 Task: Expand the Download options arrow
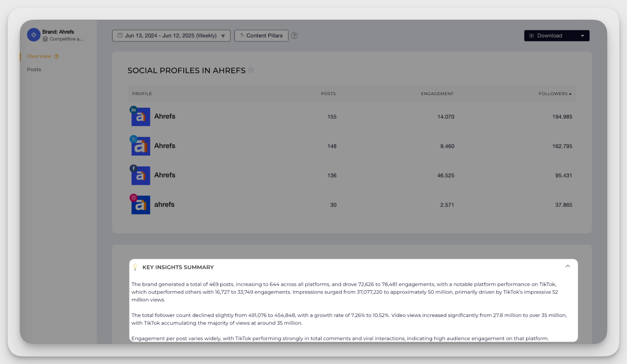click(x=583, y=36)
